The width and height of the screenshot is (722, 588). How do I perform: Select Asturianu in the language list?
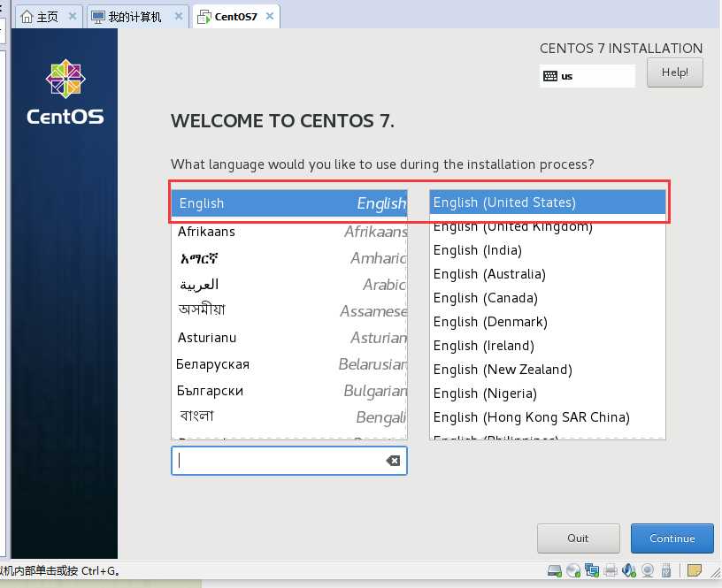289,338
